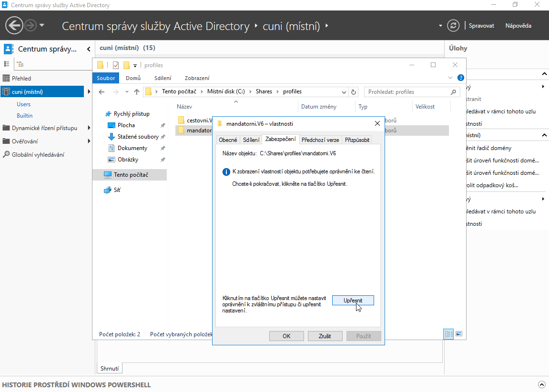Open the Soubor menu in Explorer
The image size is (549, 392).
pos(106,78)
